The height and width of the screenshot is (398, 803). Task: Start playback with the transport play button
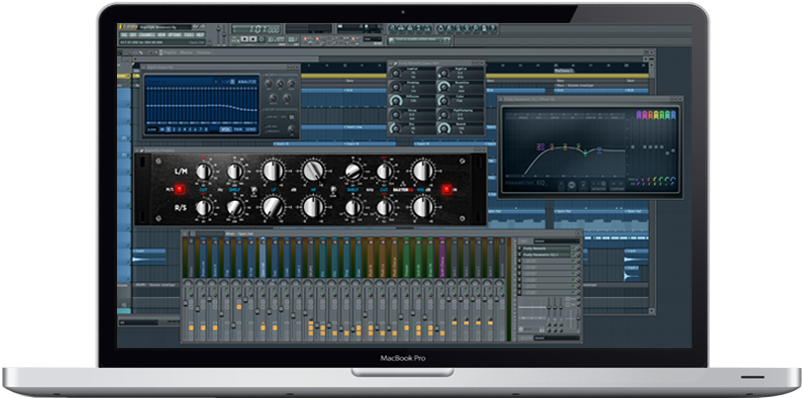[x=244, y=39]
